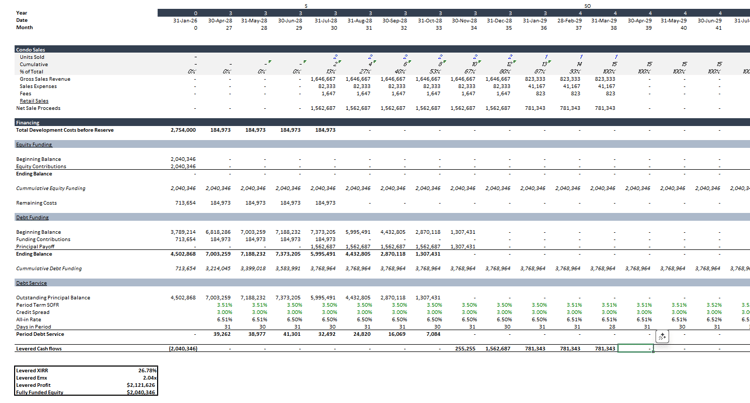Click the All-in Rate row label

(x=29, y=320)
